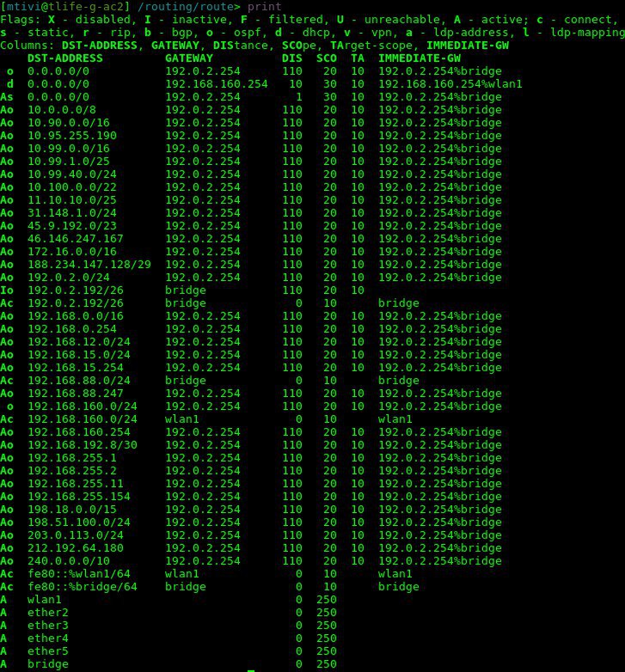This screenshot has height=672, width=625.
Task: Select destination '192.168.0.254'
Action: (72, 329)
